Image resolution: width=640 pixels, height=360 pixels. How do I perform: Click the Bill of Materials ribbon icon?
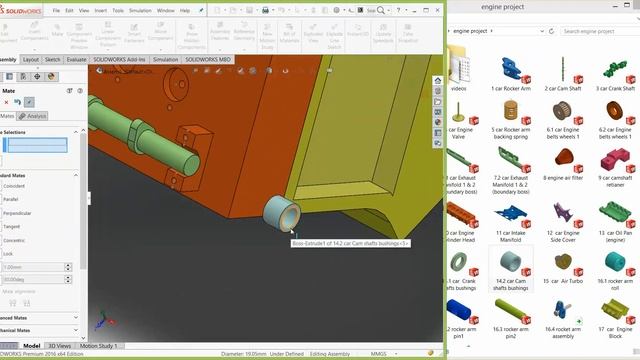point(289,33)
